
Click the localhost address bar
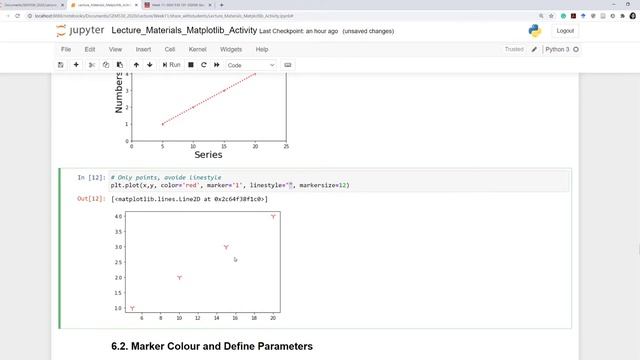click(282, 16)
